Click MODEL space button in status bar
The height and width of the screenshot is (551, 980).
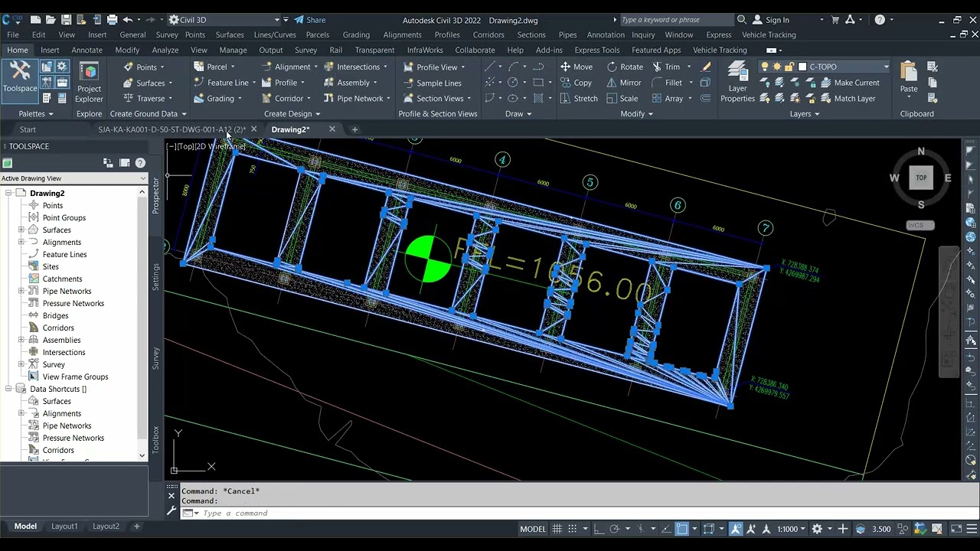pyautogui.click(x=533, y=529)
